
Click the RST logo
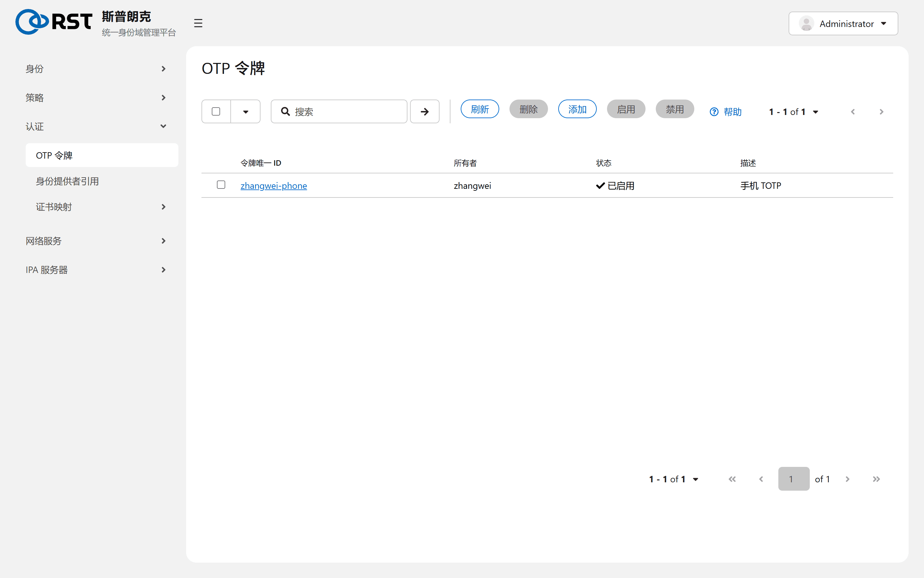(x=54, y=22)
